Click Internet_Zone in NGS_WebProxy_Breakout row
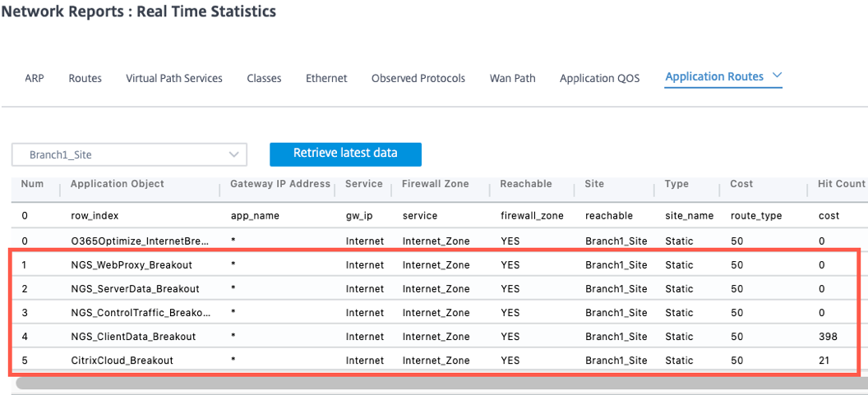Viewport: 868px width, 395px height. (x=436, y=265)
